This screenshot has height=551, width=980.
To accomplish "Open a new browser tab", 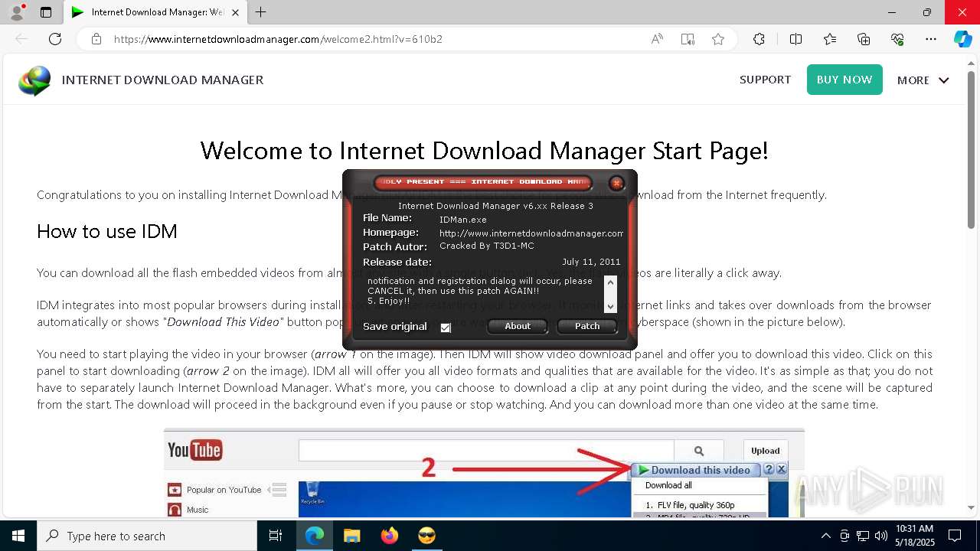I will (x=261, y=12).
